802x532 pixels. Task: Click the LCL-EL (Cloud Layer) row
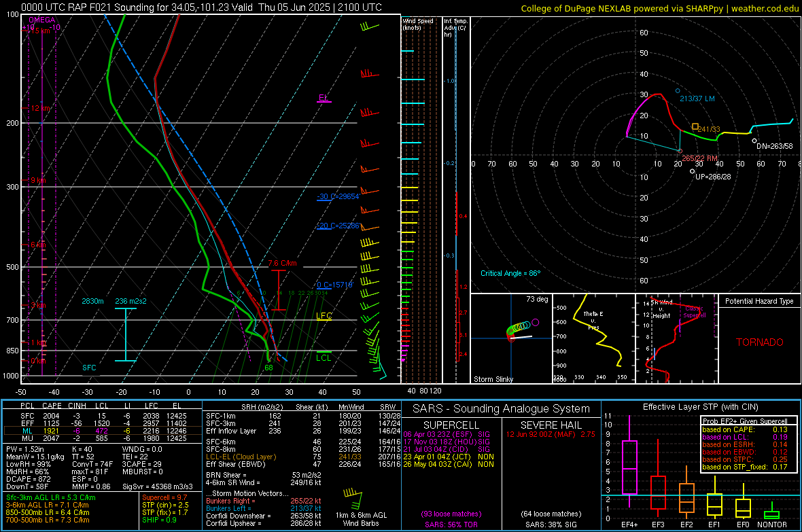pos(303,457)
